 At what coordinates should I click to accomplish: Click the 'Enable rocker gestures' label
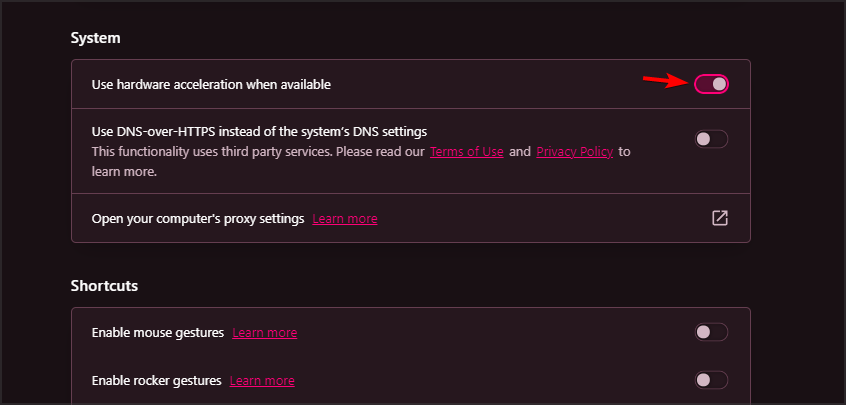point(156,380)
